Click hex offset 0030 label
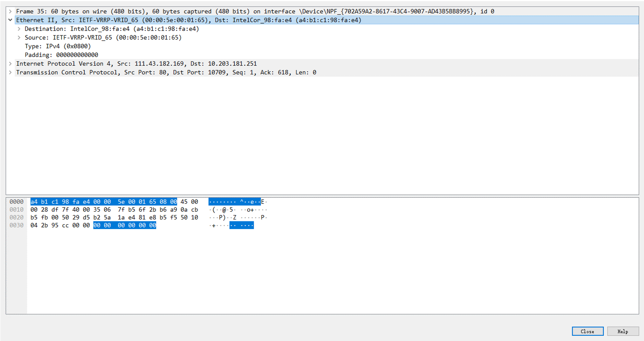 [x=16, y=225]
